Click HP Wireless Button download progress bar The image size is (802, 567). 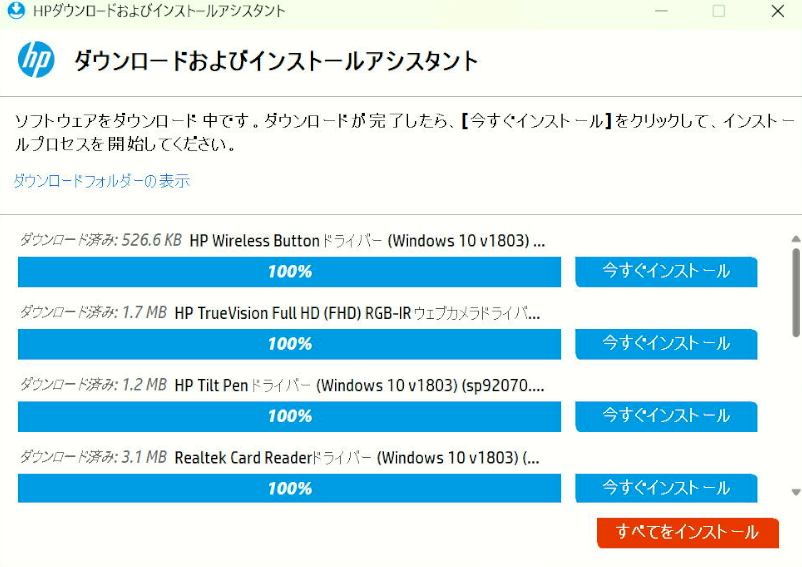289,271
